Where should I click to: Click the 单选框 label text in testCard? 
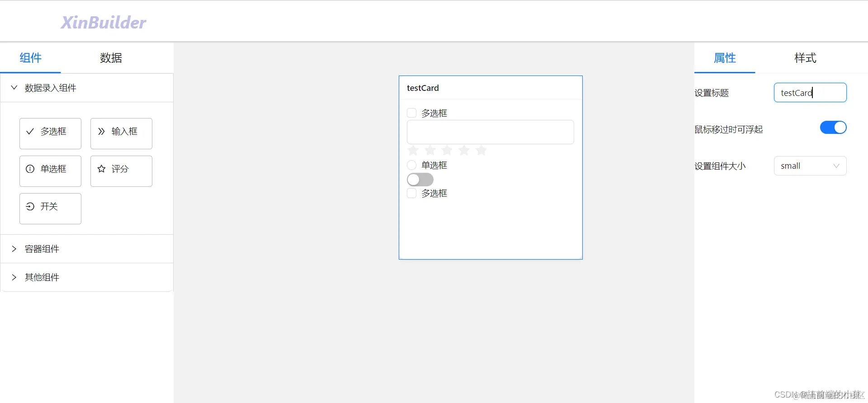(x=434, y=165)
